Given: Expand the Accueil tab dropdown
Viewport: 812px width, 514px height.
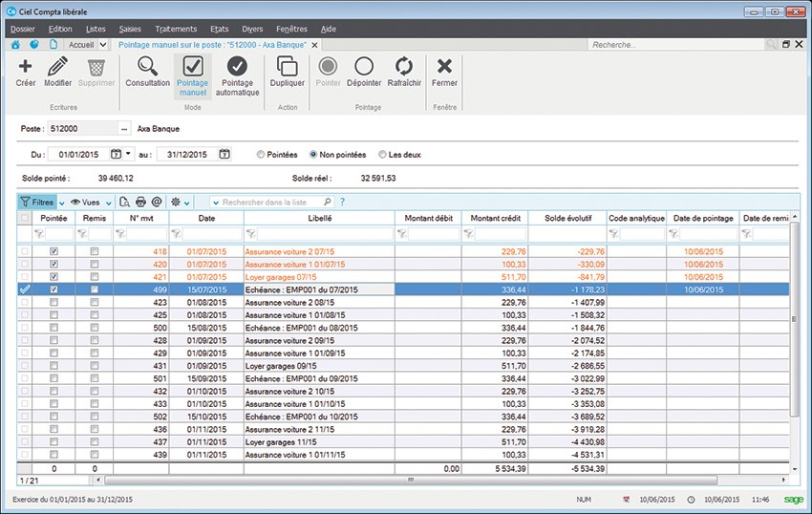Looking at the screenshot, I should 102,45.
